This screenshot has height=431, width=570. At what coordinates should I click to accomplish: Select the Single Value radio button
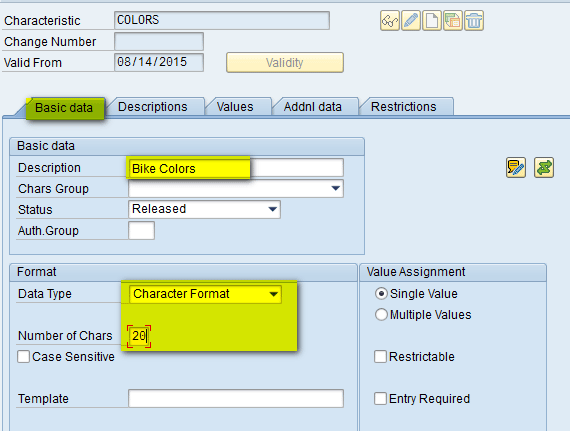tap(381, 294)
